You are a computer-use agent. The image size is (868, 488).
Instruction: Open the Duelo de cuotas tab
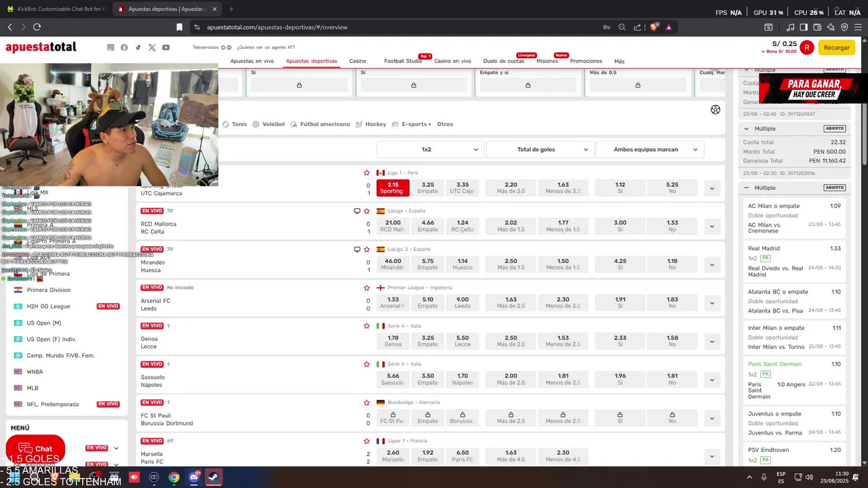(x=503, y=61)
